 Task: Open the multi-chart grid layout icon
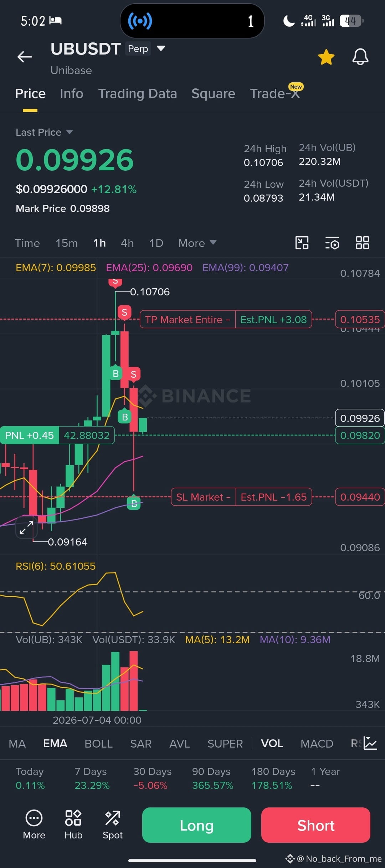[363, 243]
